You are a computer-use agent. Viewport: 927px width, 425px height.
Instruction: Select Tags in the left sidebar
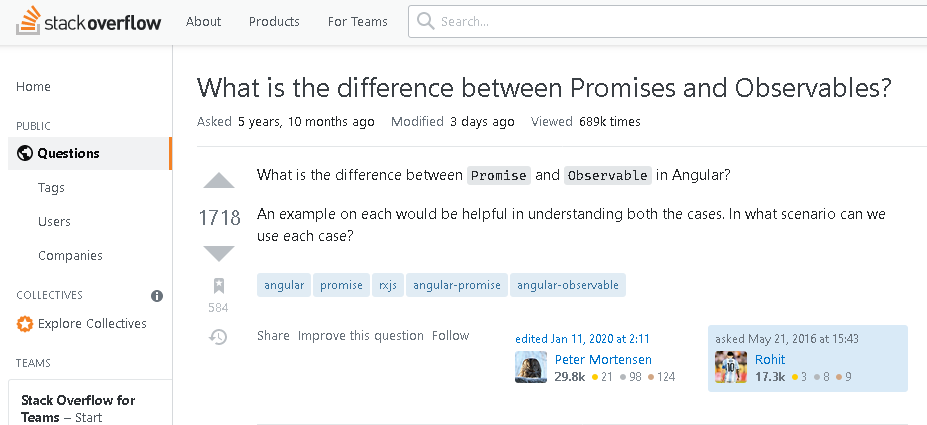51,187
